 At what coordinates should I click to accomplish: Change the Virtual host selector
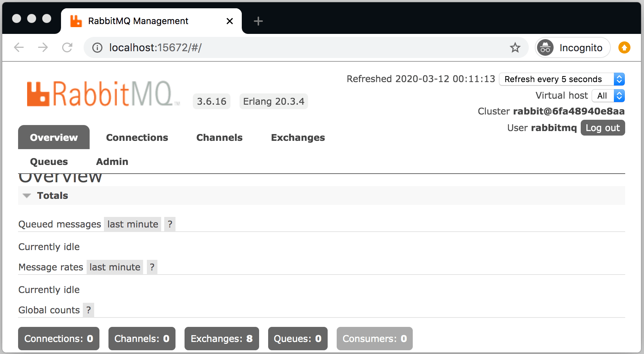click(x=608, y=96)
